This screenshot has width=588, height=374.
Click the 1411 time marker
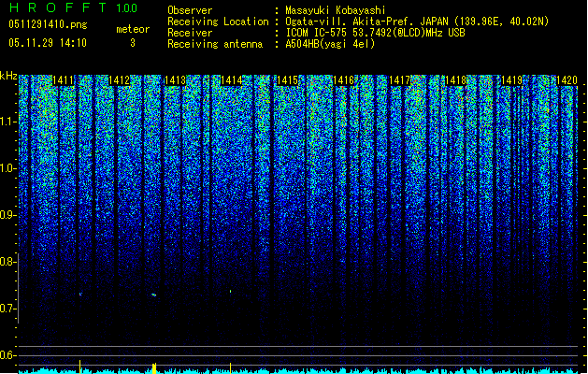click(x=63, y=80)
